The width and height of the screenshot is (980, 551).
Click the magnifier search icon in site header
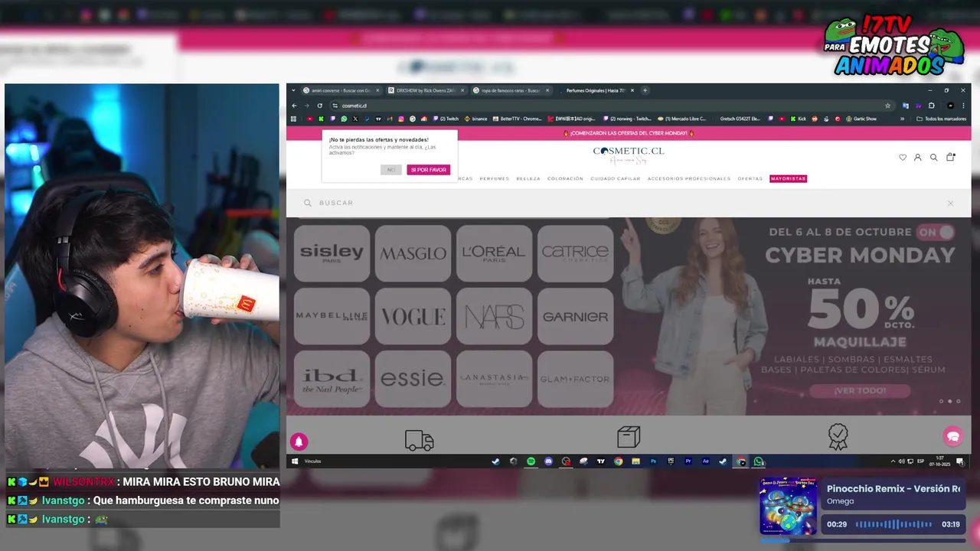933,158
